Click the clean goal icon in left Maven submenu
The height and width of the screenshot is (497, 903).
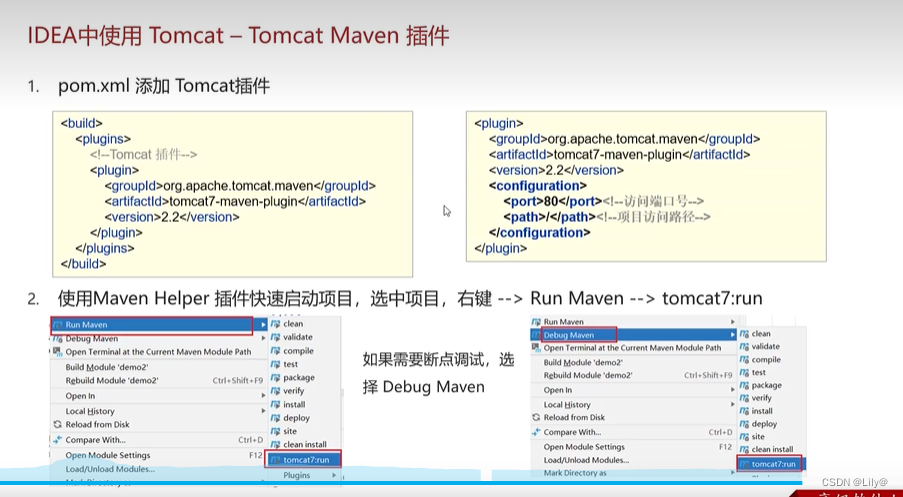coord(275,324)
